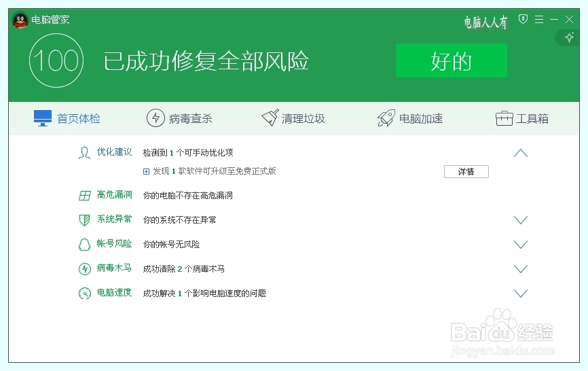Open the shield protection icon in title bar
Screen dimensions: 588x371
point(523,19)
